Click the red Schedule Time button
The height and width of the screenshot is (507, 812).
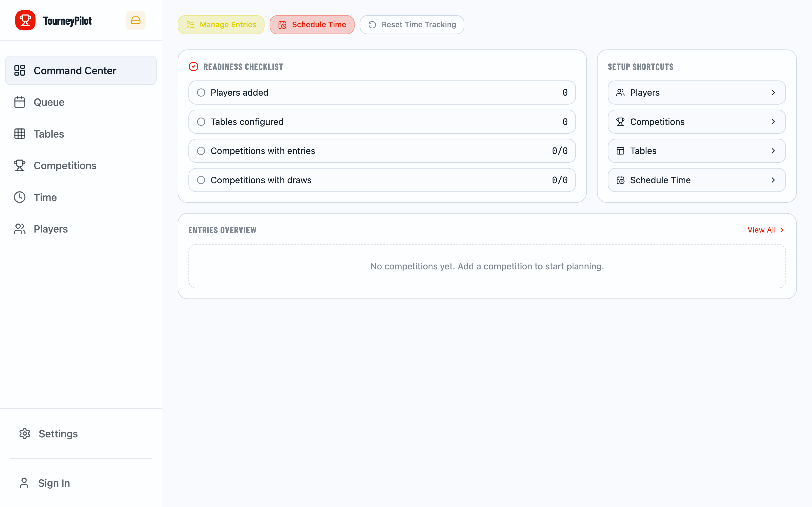[312, 24]
